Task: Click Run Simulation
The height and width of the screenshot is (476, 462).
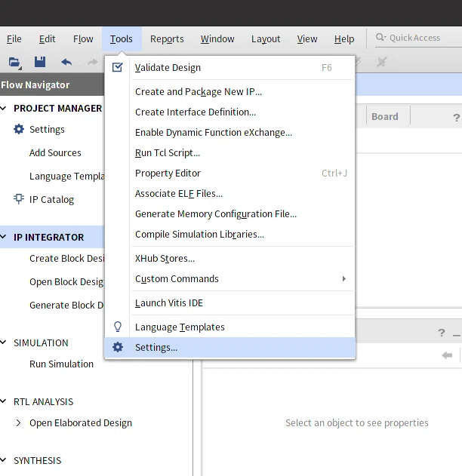Action: [x=61, y=364]
